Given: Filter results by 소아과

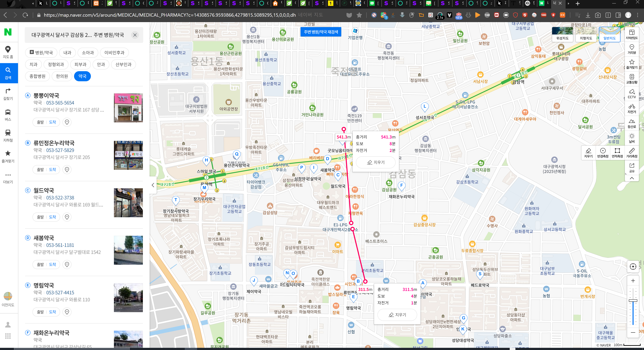Looking at the screenshot, I should 88,53.
